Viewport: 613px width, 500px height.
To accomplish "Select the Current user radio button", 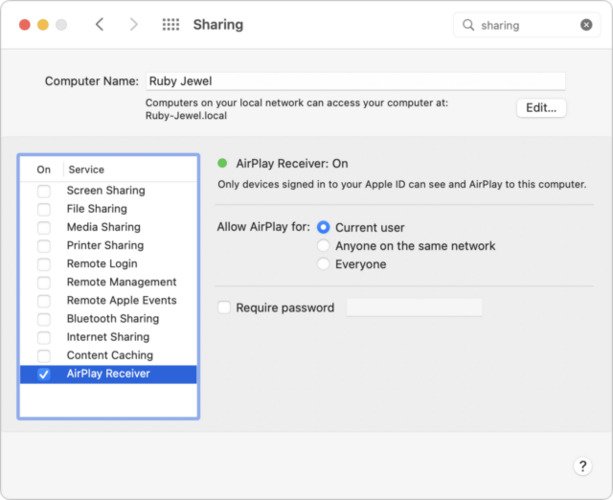I will [x=323, y=227].
